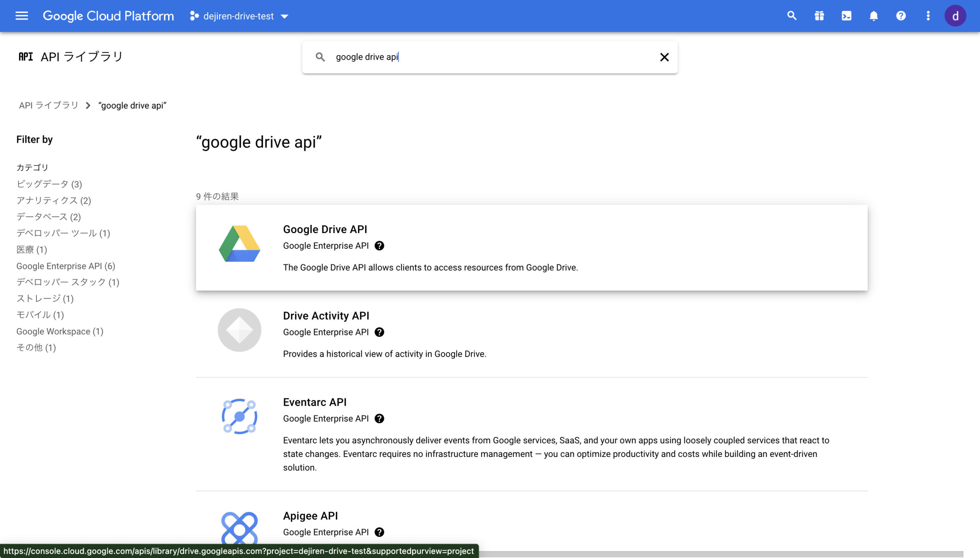Click the Drive Activity API gray icon

click(x=240, y=330)
